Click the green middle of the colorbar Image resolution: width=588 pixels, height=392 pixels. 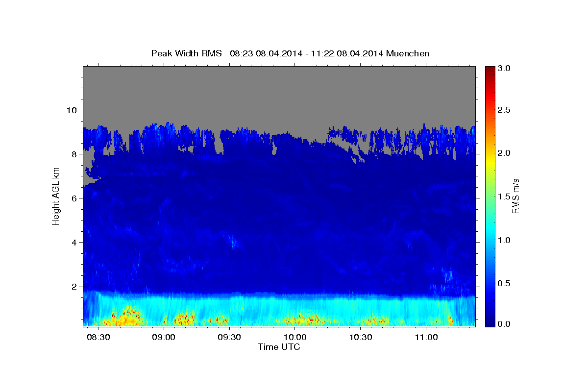[x=490, y=196]
